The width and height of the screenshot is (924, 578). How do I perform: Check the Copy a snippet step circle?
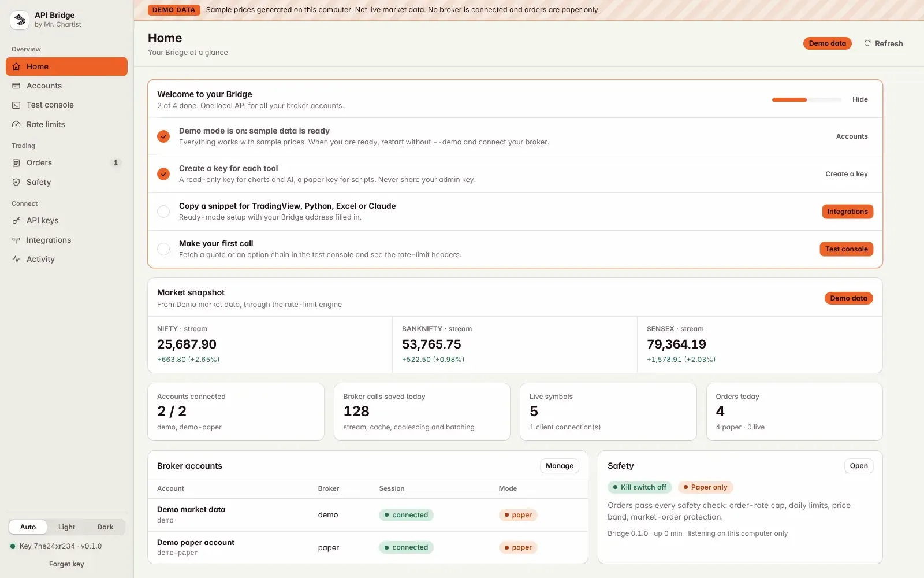pyautogui.click(x=163, y=212)
